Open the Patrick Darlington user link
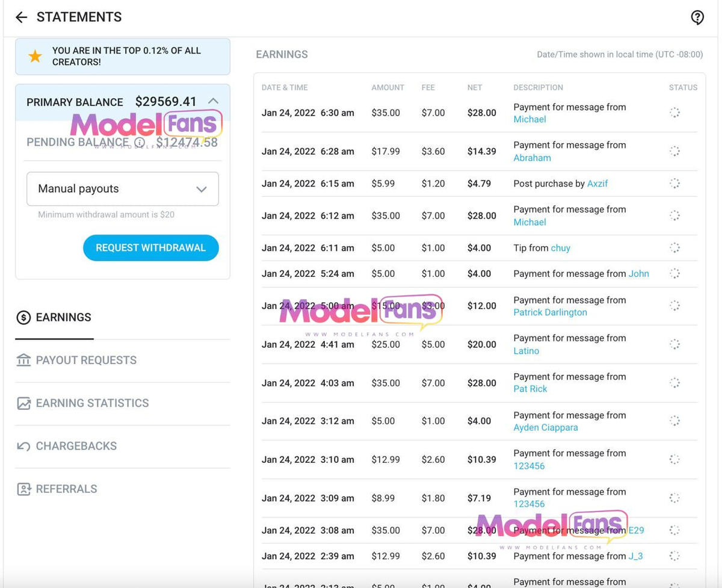The height and width of the screenshot is (588, 722). [550, 312]
